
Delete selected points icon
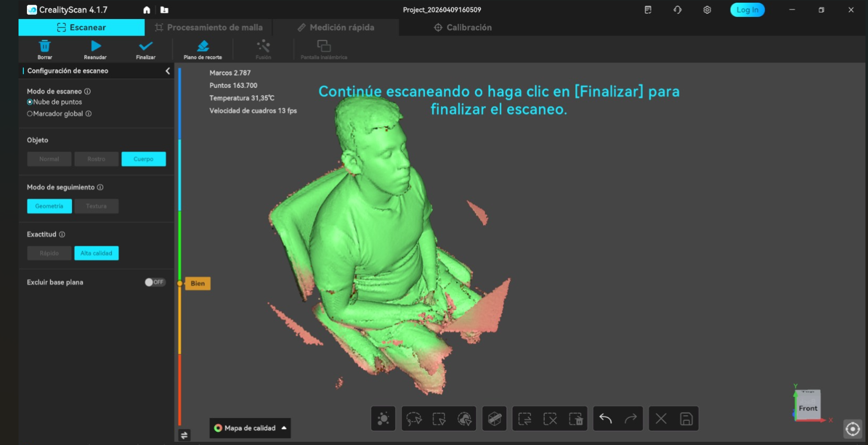[x=576, y=419]
